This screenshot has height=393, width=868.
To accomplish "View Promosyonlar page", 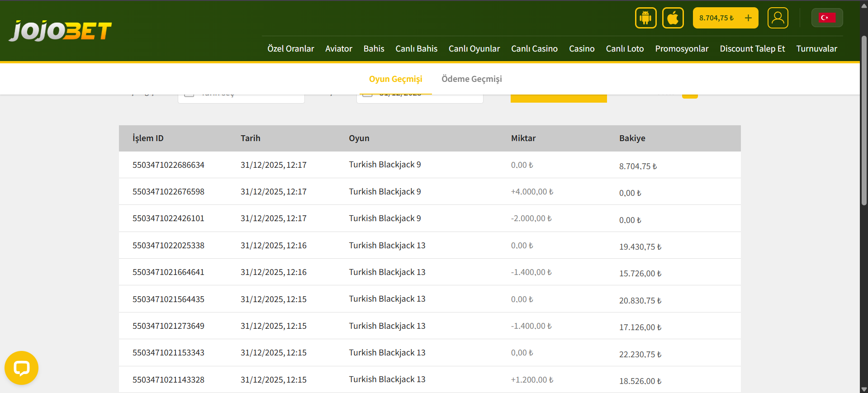I will (682, 48).
